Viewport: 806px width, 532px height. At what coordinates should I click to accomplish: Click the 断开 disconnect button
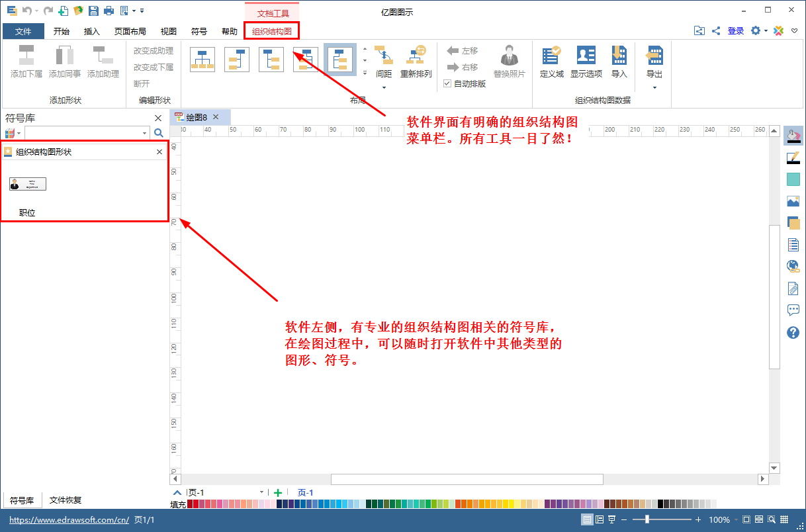[x=142, y=84]
